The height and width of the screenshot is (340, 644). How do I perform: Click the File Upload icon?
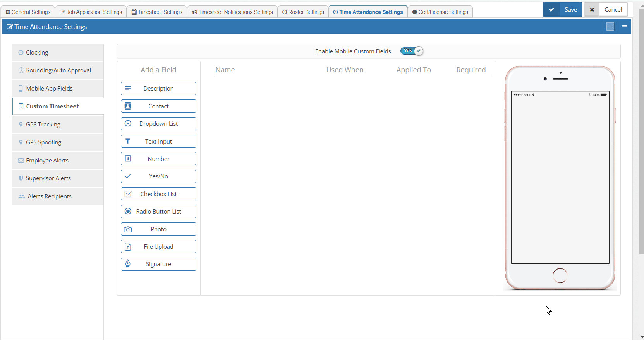128,247
